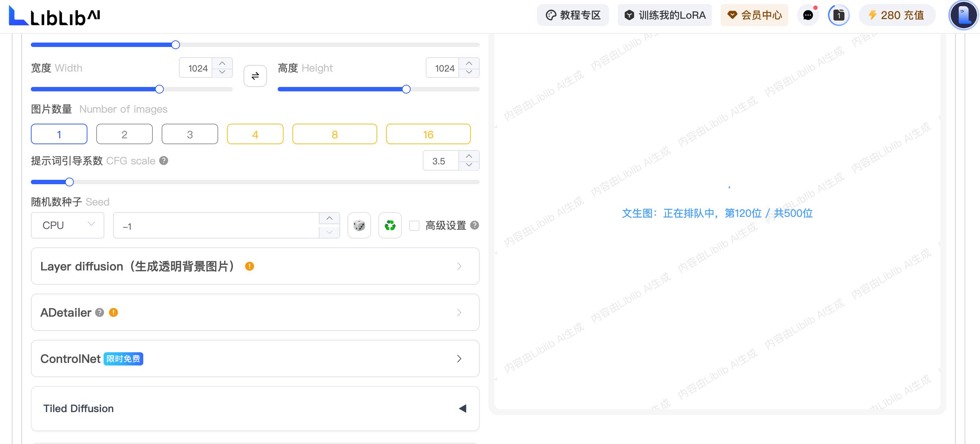This screenshot has width=980, height=444.
Task: Open 教程专区 tutorial section
Action: [573, 15]
